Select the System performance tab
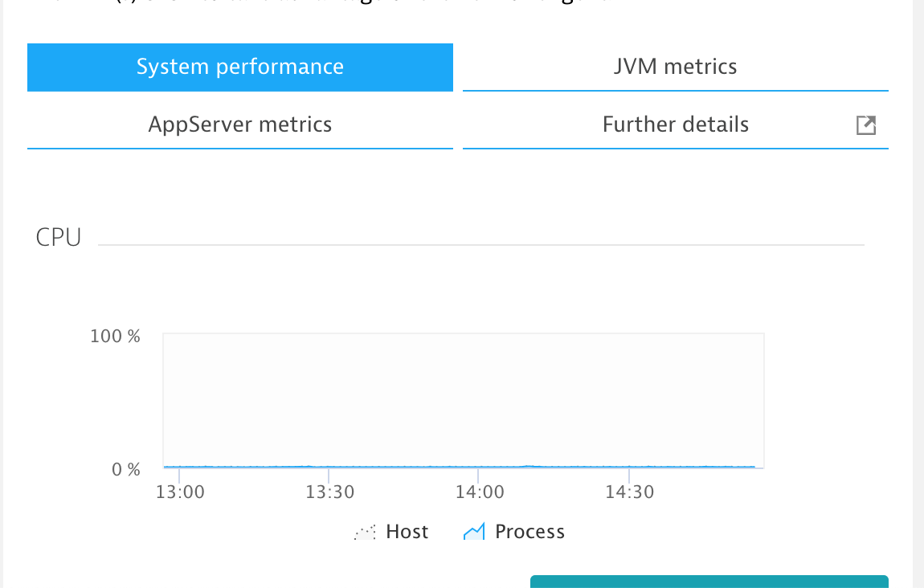Screen dimensions: 924x588 coord(240,67)
